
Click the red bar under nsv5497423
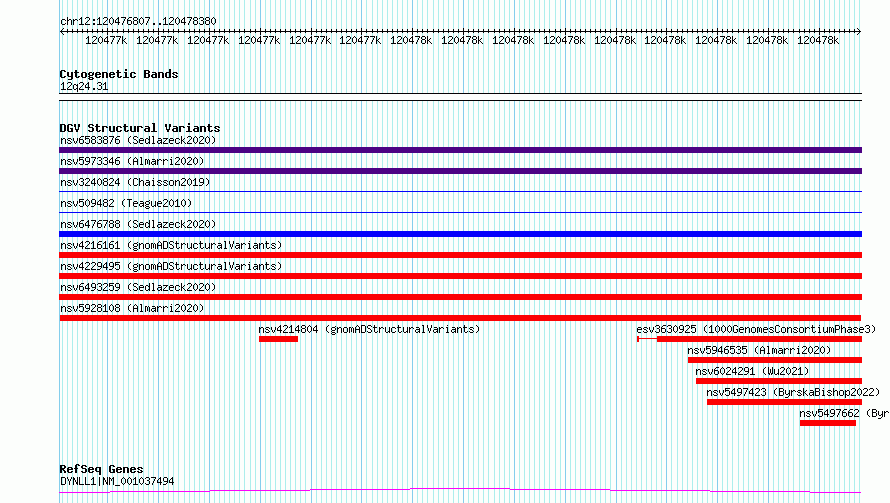pos(784,402)
